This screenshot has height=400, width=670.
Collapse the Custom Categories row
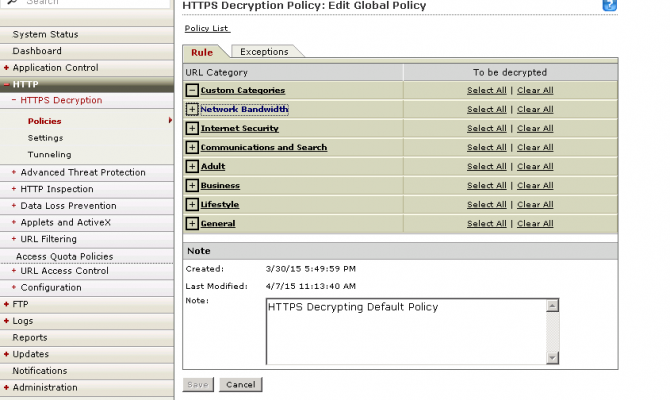pos(192,90)
